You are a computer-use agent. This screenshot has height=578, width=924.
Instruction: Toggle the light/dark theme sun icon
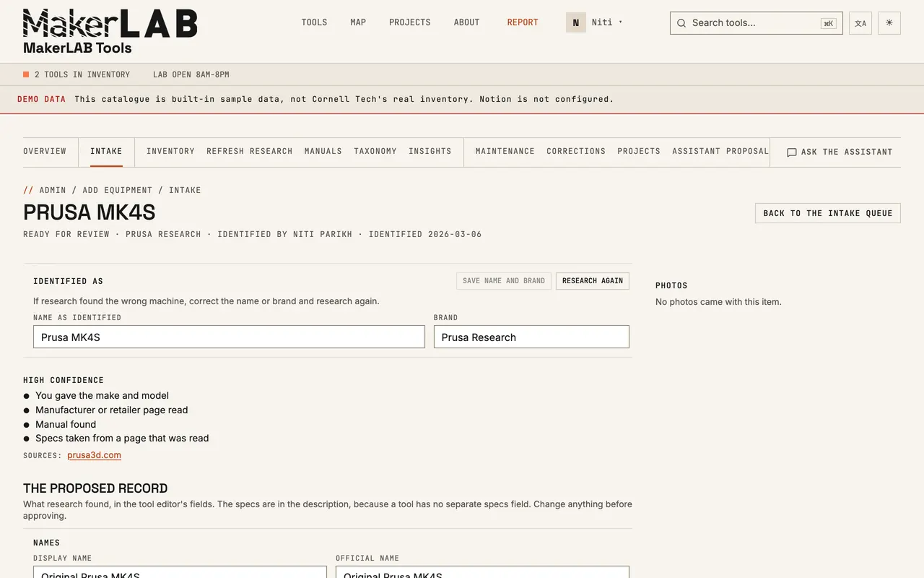tap(889, 23)
